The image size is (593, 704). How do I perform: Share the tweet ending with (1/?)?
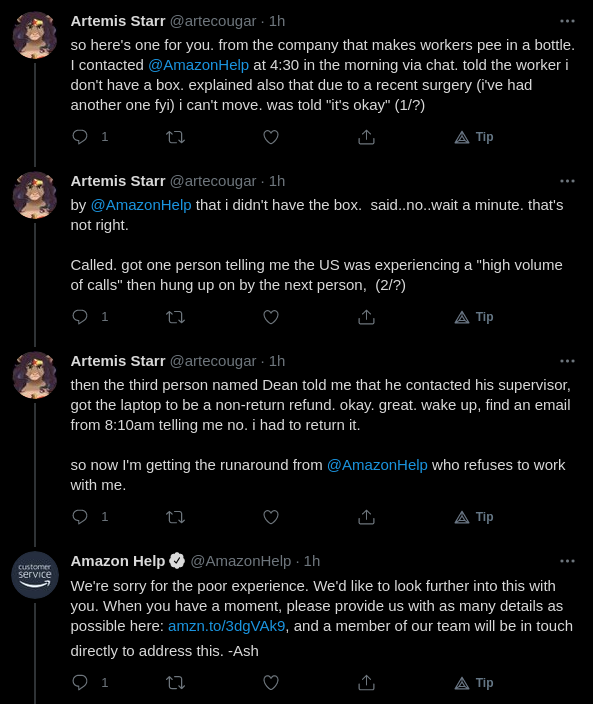point(366,137)
